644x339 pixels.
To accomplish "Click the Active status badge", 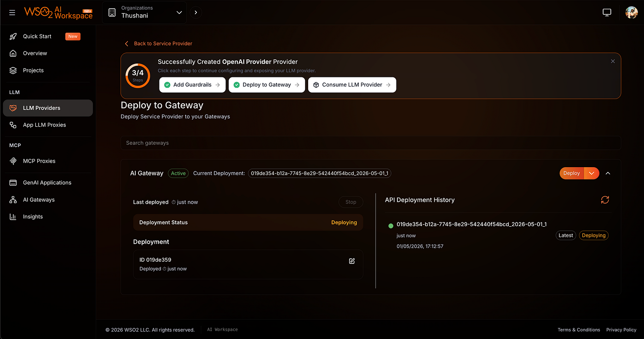I will 178,173.
